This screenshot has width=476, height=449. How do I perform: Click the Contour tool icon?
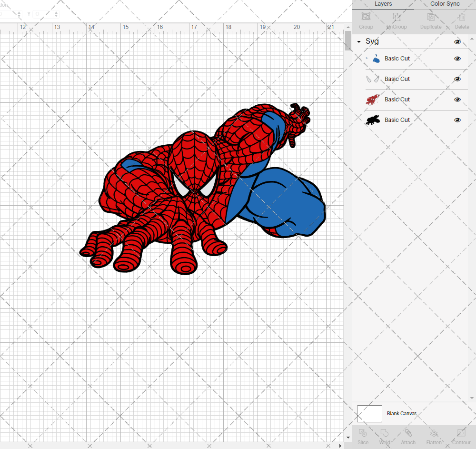(x=461, y=433)
